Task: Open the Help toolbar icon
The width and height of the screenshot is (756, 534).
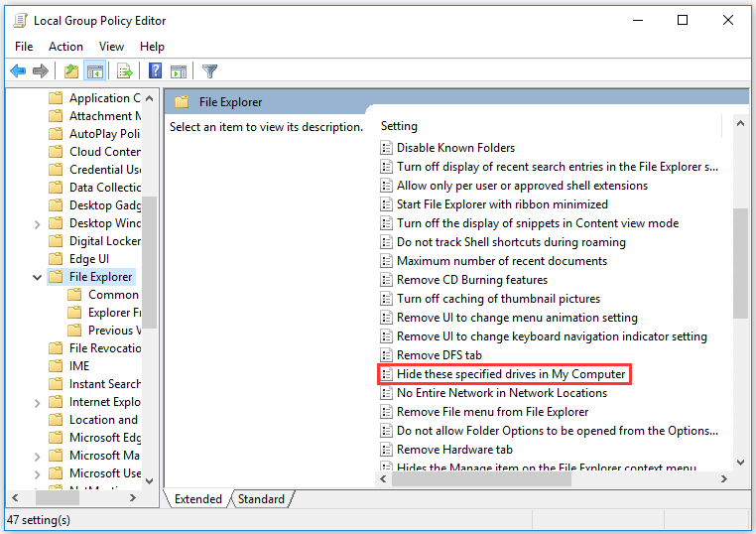Action: pyautogui.click(x=155, y=70)
